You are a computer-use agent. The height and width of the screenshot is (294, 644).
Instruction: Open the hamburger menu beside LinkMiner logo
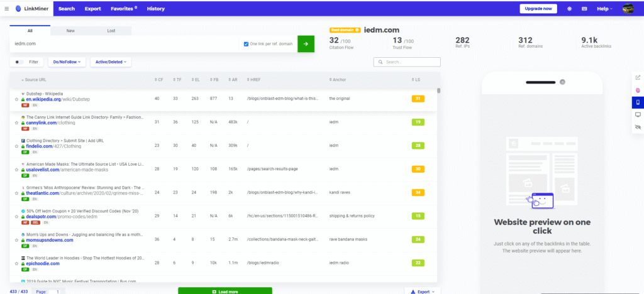tap(7, 9)
